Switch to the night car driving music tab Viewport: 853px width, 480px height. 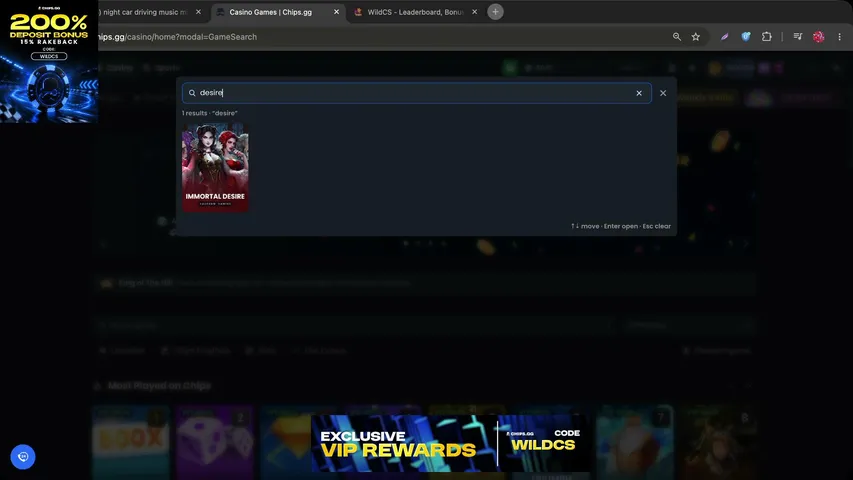point(144,12)
